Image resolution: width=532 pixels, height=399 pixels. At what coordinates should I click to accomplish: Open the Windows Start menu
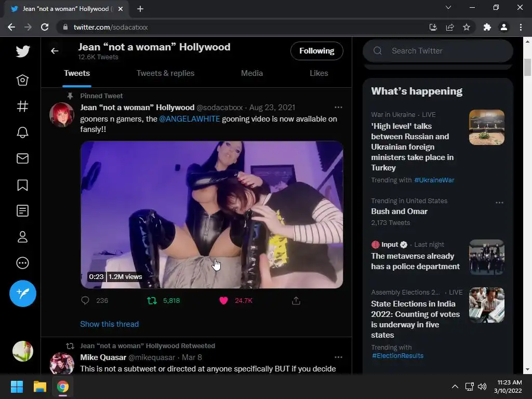click(x=17, y=387)
